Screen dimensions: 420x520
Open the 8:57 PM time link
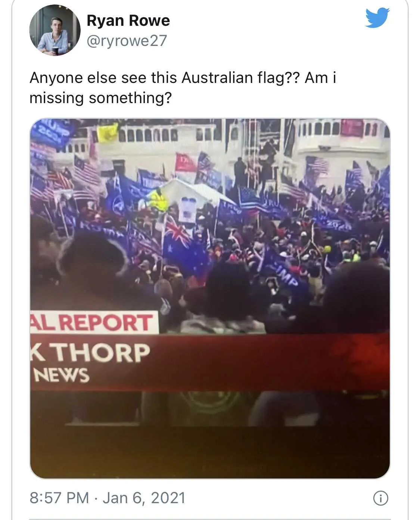point(59,498)
